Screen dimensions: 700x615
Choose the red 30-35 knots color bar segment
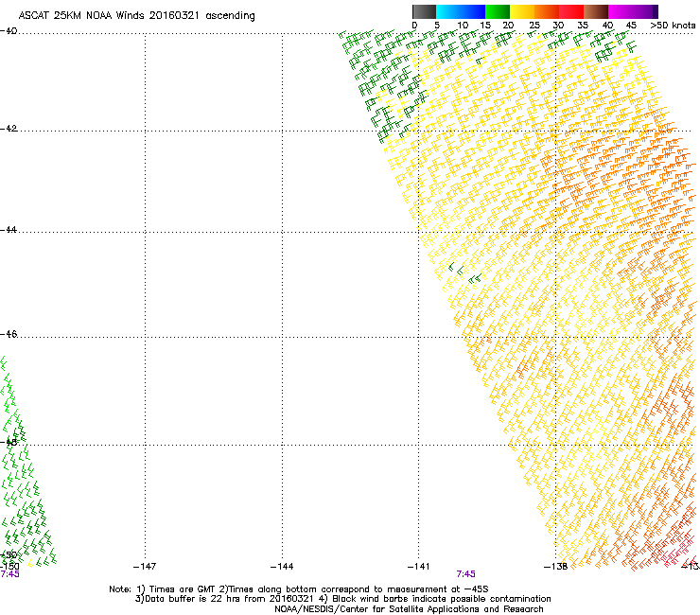(x=571, y=11)
